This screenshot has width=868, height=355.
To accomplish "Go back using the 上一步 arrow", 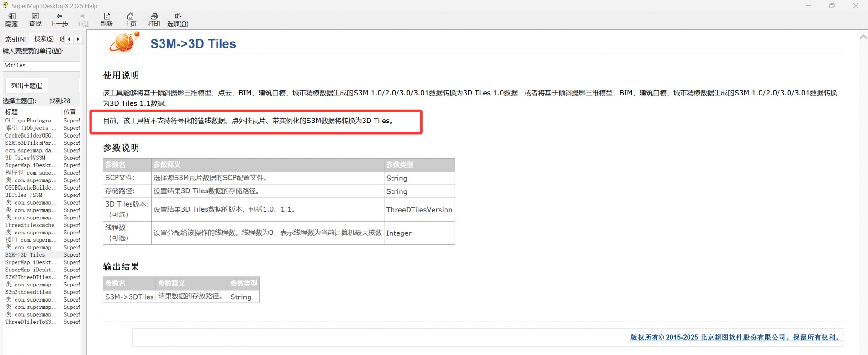I will point(59,20).
